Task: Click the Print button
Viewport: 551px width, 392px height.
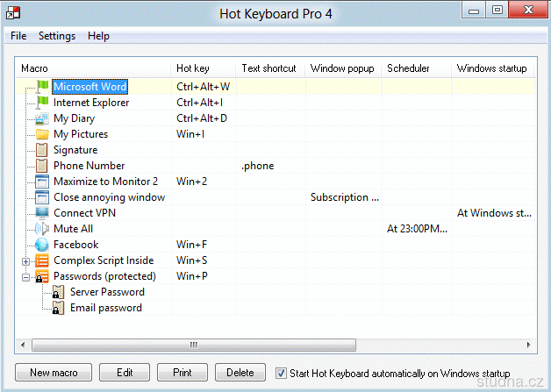Action: (182, 373)
